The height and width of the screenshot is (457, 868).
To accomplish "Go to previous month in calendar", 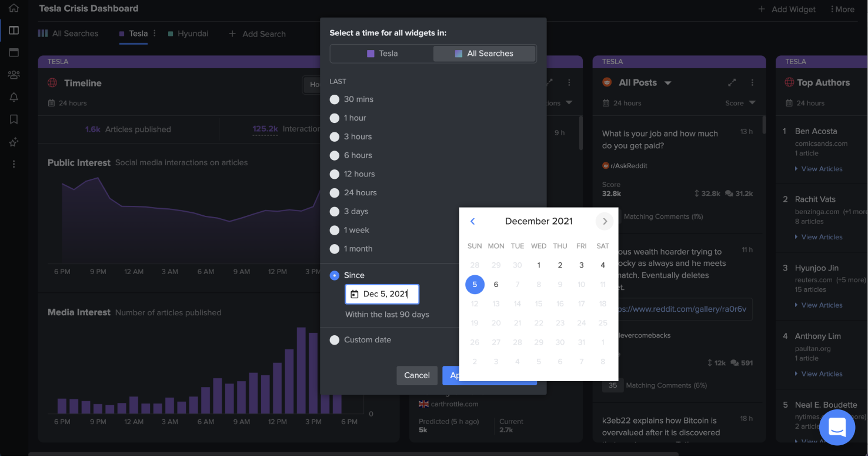I will [472, 221].
